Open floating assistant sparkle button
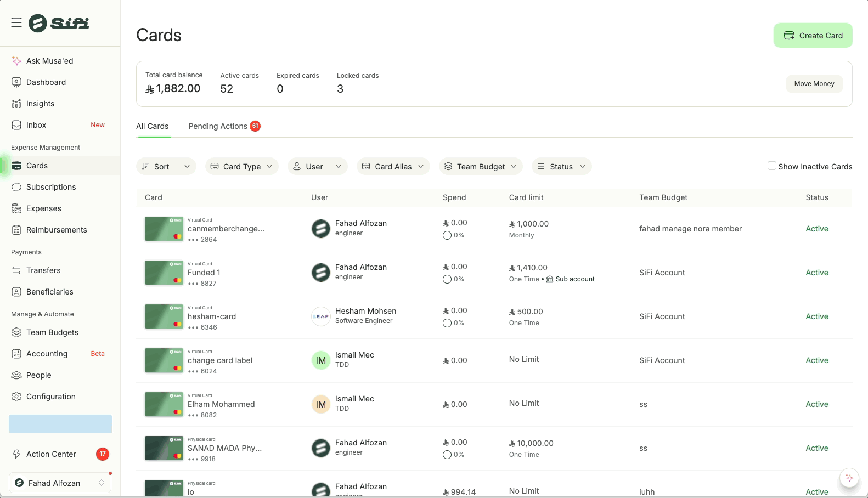Viewport: 868px width, 498px height. pyautogui.click(x=849, y=478)
